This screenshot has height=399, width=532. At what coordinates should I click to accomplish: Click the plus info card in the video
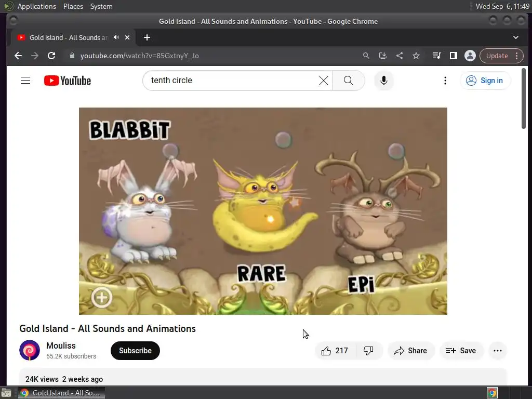coord(101,298)
